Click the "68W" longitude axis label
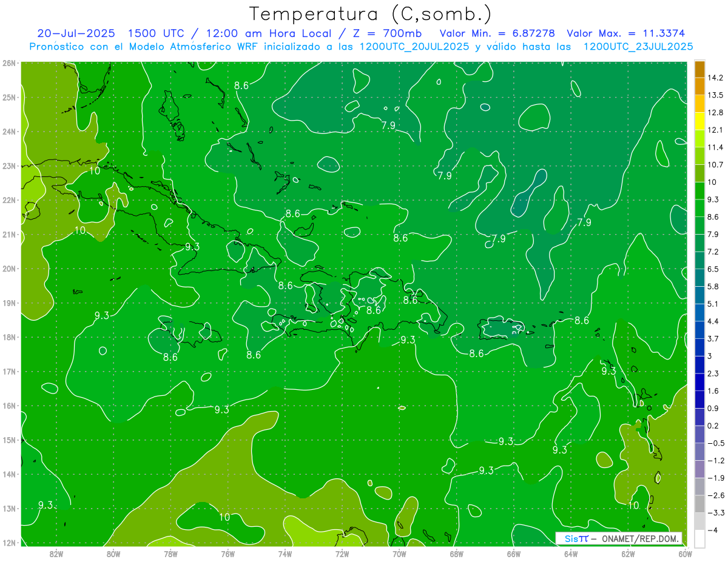 coord(456,554)
